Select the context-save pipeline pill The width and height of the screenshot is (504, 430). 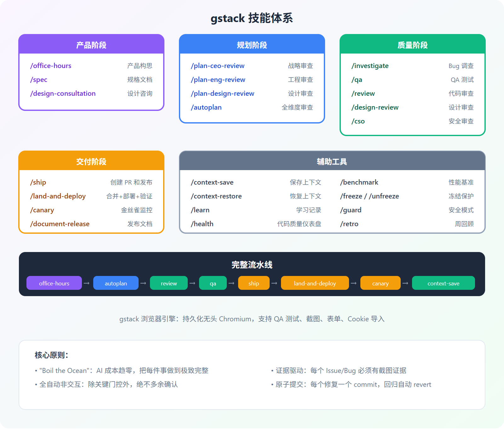(x=444, y=283)
